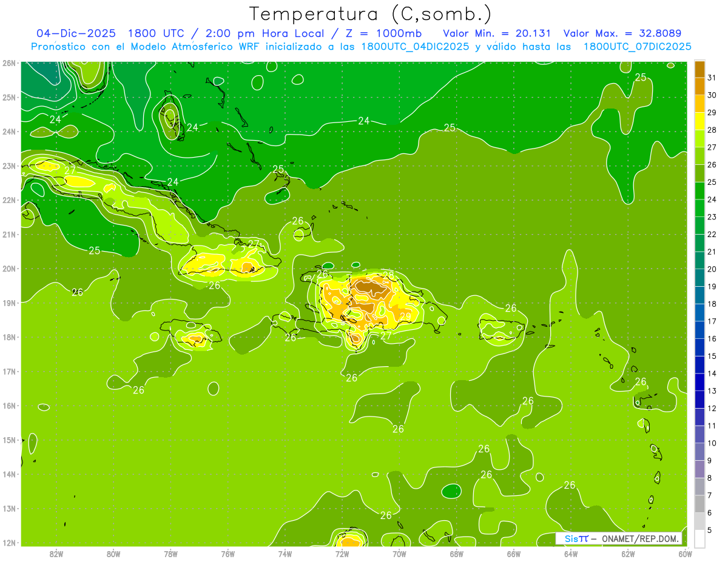Click the legend scale value 20

click(x=712, y=269)
